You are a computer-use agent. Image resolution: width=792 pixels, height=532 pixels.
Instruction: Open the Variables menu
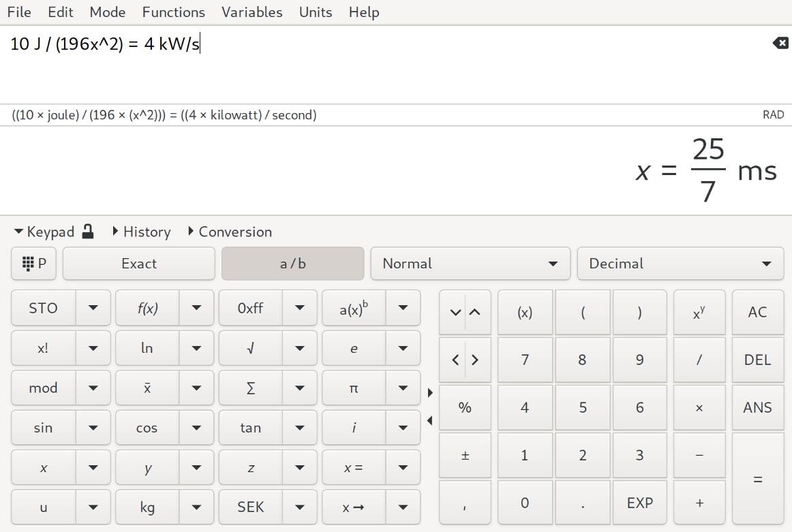[252, 12]
